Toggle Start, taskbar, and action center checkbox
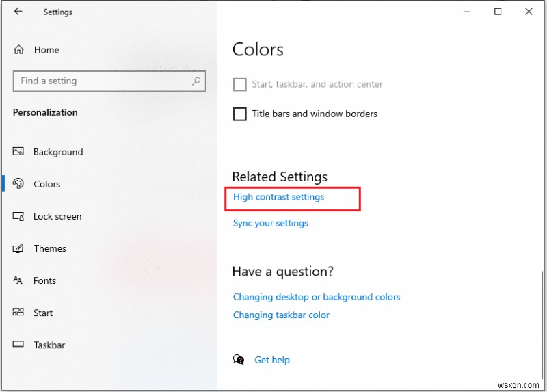The image size is (547, 392). [x=240, y=85]
